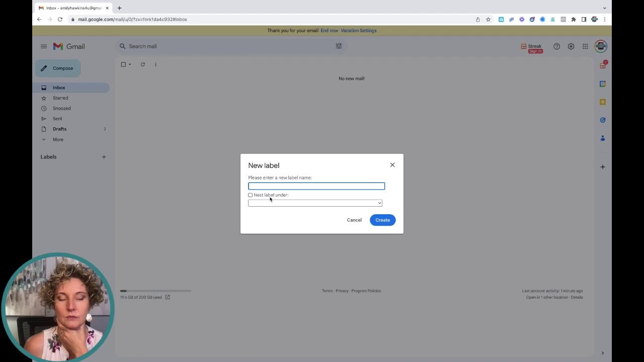The image size is (644, 362).
Task: Open manage storage icon
Action: [168, 297]
